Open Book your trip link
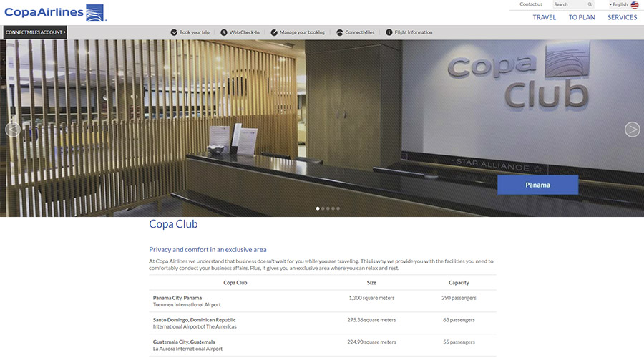The height and width of the screenshot is (358, 644). tap(194, 32)
